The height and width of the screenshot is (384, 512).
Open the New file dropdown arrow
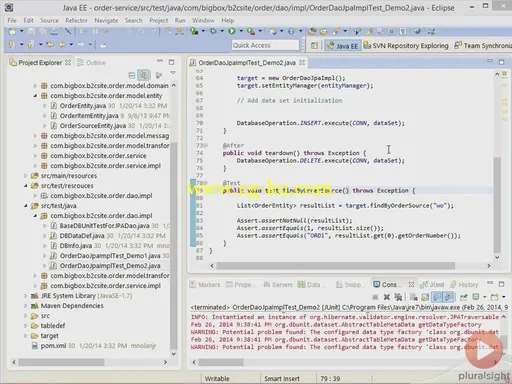pos(22,31)
